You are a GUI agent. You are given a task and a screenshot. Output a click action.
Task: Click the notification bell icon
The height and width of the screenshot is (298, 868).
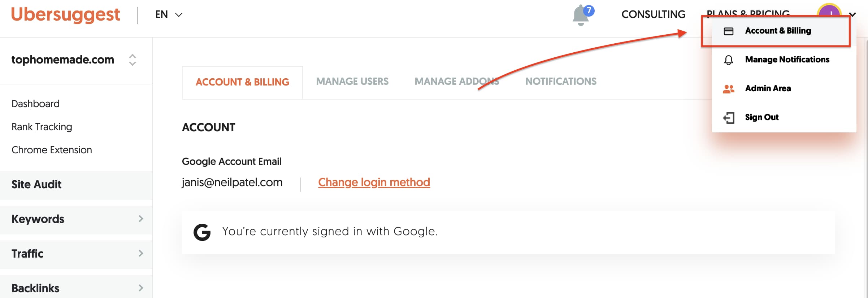tap(581, 15)
